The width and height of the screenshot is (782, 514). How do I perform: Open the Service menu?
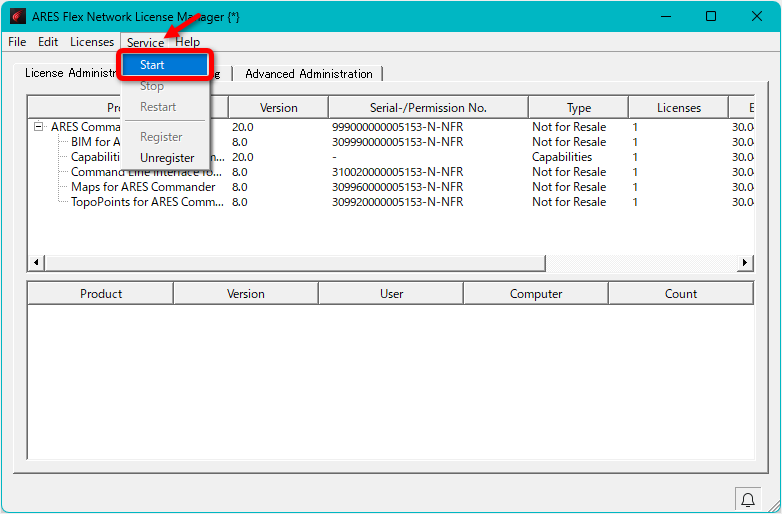[x=145, y=42]
